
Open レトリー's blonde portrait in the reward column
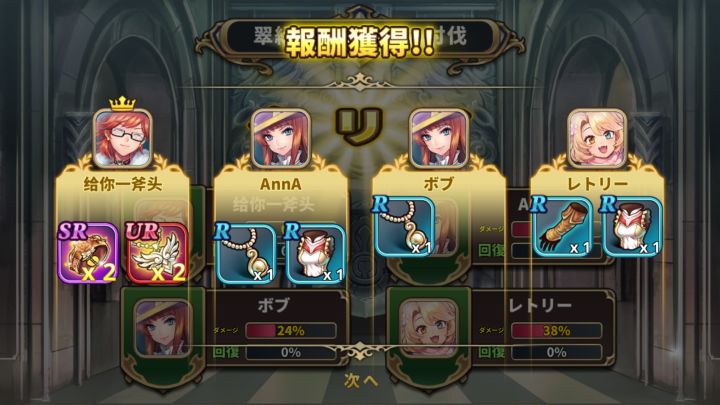click(x=597, y=138)
